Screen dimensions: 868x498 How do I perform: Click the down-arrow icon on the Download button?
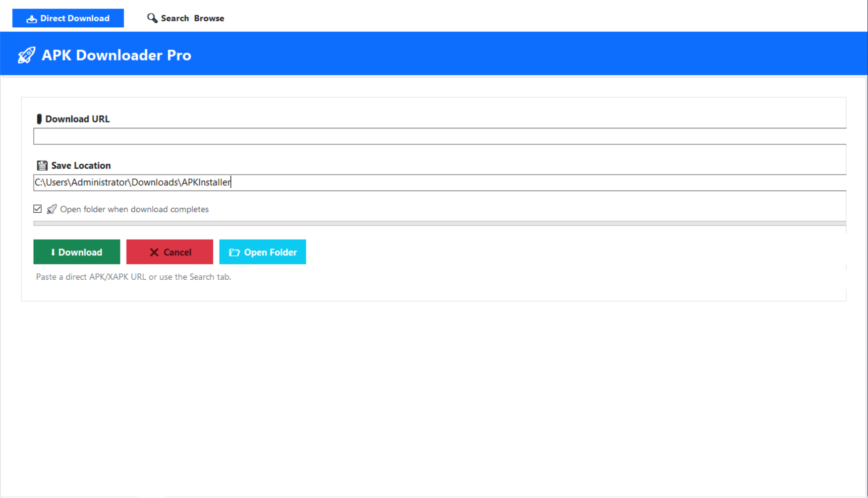(x=53, y=251)
